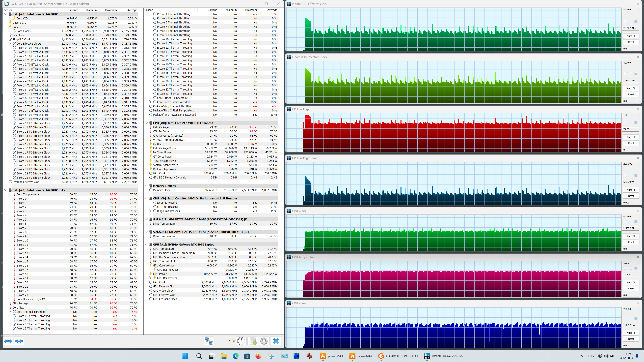644x362 pixels.
Task: Expand the IA Limit Reasons entry
Action: (150, 203)
